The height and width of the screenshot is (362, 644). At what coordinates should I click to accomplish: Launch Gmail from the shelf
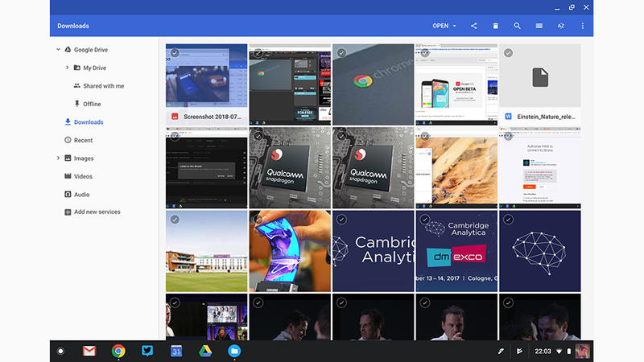point(89,351)
